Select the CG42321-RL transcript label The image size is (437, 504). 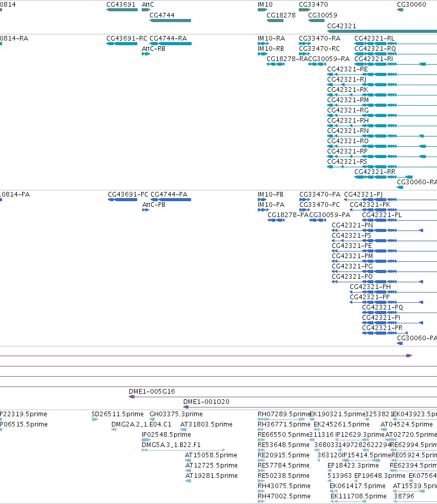[375, 38]
